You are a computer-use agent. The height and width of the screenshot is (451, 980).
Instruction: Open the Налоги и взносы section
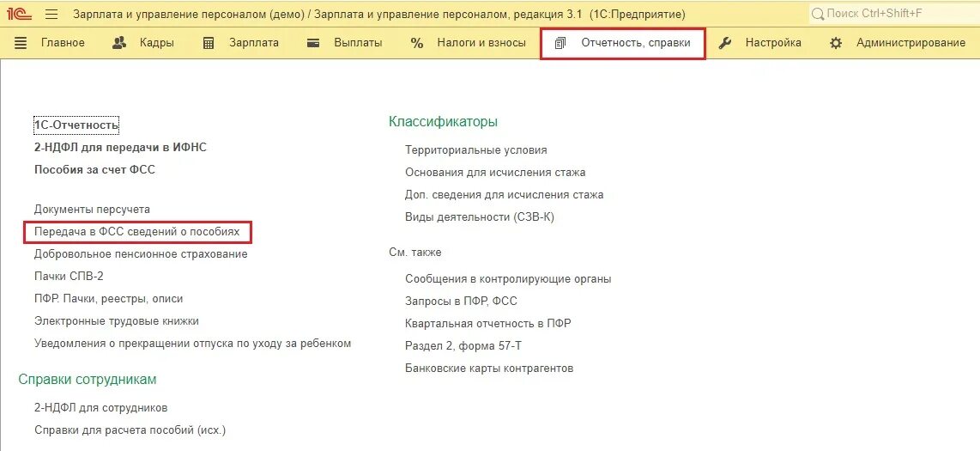pos(481,43)
